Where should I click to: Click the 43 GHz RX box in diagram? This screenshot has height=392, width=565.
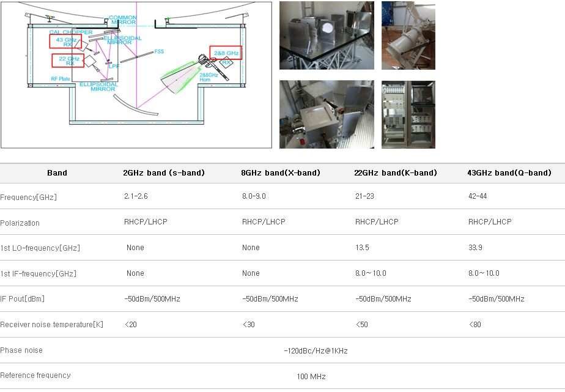(x=65, y=42)
